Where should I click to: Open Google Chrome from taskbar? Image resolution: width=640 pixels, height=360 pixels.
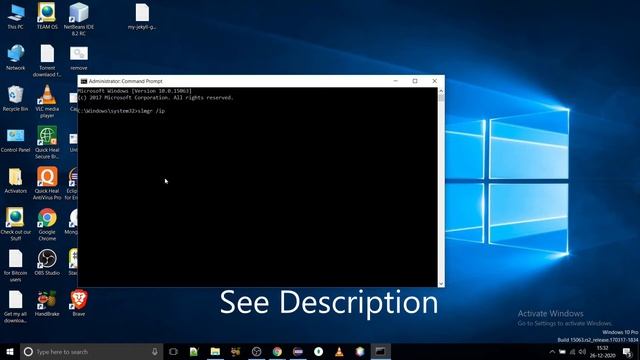click(277, 351)
